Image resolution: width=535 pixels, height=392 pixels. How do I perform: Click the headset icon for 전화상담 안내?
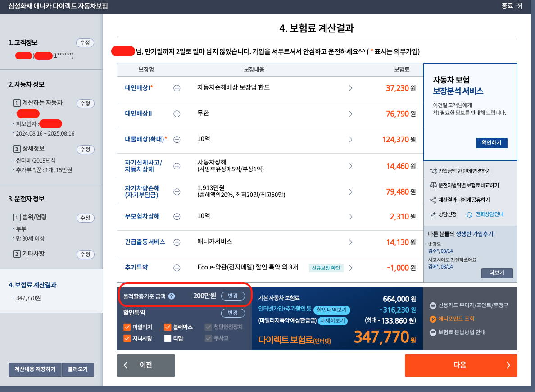pyautogui.click(x=469, y=215)
